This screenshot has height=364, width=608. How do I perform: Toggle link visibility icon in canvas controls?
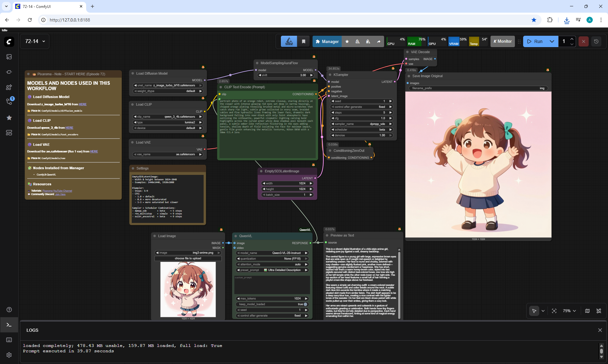[x=599, y=311]
